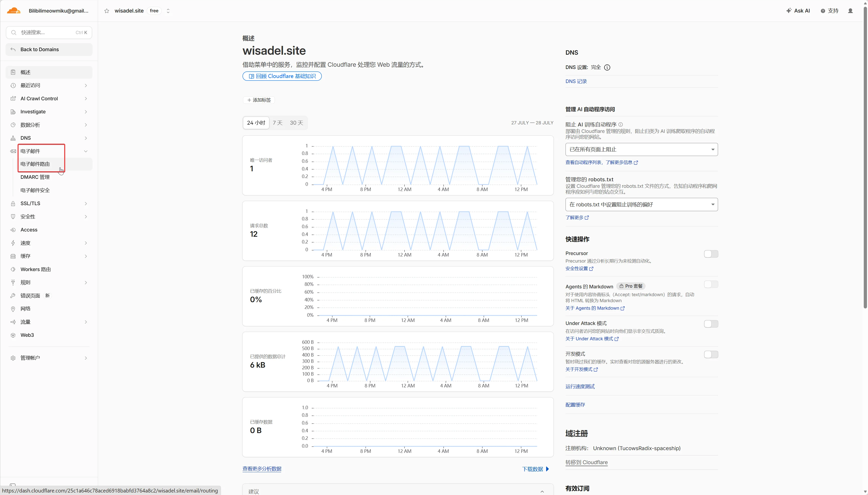868x495 pixels.
Task: Open the 运行速度测试 link
Action: click(x=580, y=386)
